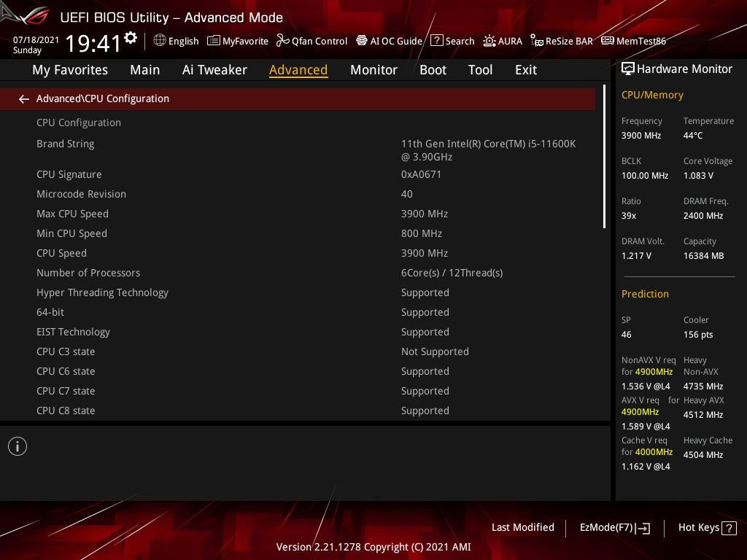Launch MemTest86 from the toolbar
The height and width of the screenshot is (560, 747).
tap(633, 41)
